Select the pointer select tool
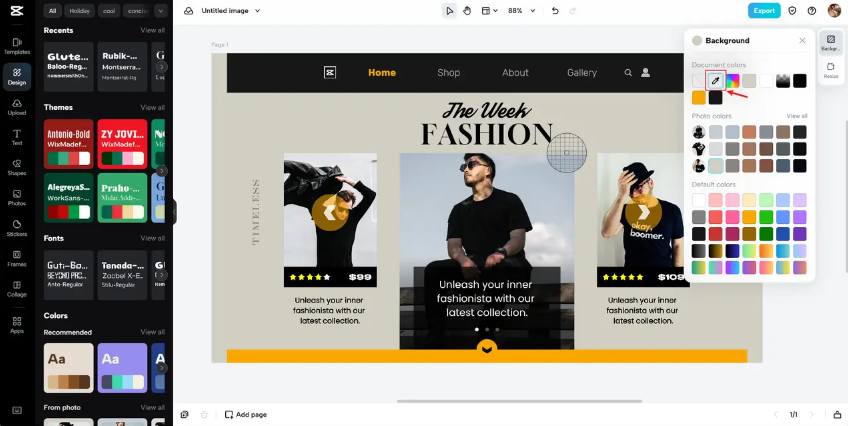The image size is (848, 426). [x=449, y=11]
